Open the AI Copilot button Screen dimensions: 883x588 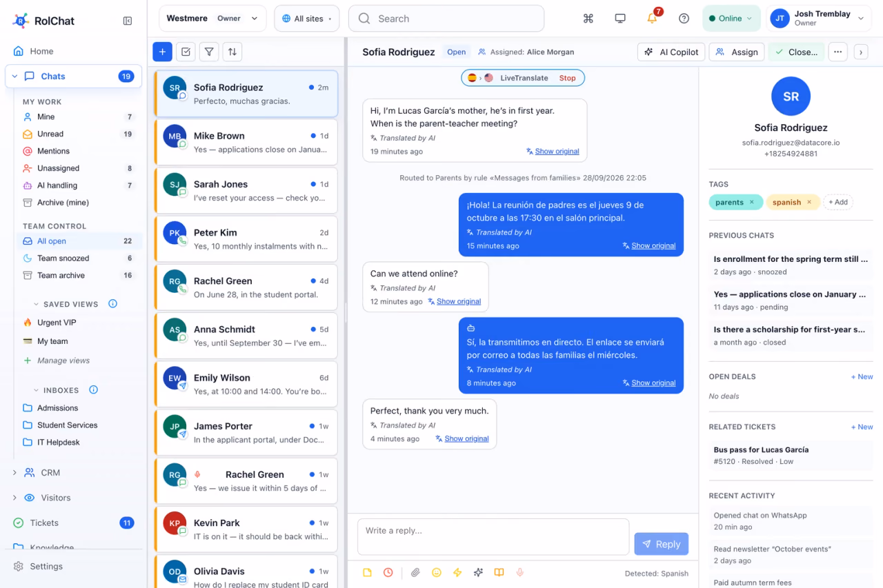pos(671,52)
